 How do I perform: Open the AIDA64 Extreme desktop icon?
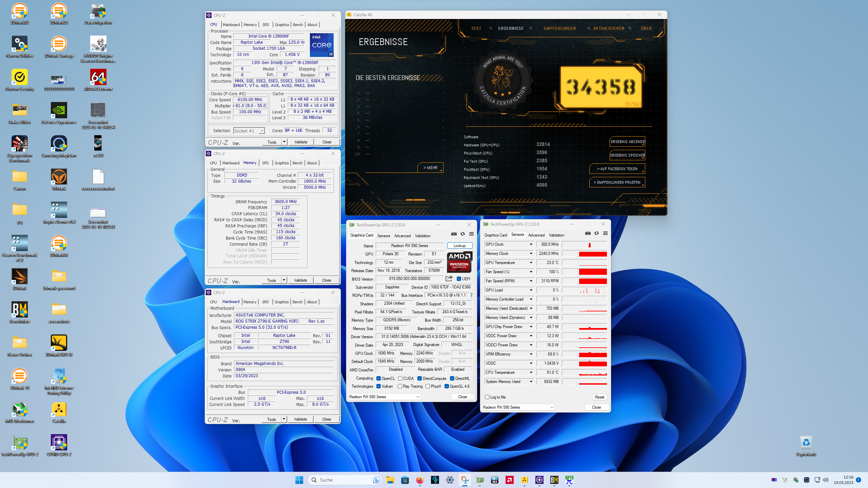(98, 80)
